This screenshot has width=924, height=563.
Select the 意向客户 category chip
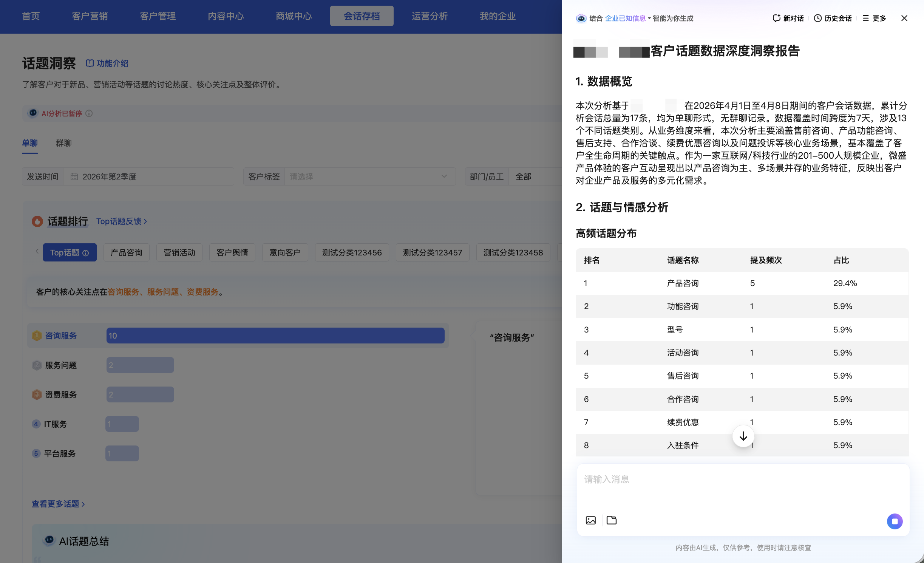click(285, 252)
